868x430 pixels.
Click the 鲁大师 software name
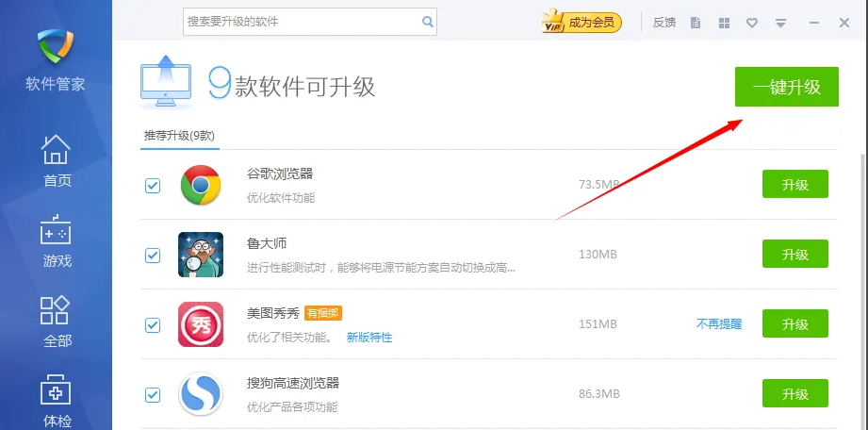[267, 243]
